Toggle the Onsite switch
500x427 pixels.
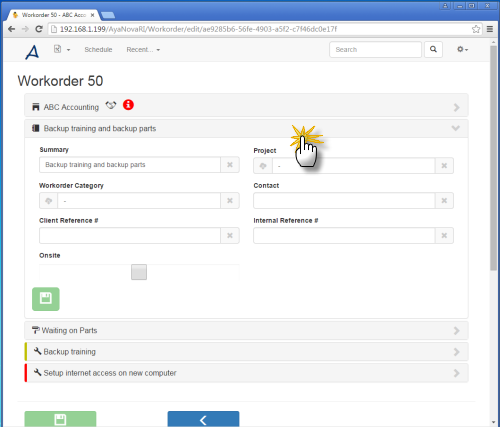(x=139, y=272)
